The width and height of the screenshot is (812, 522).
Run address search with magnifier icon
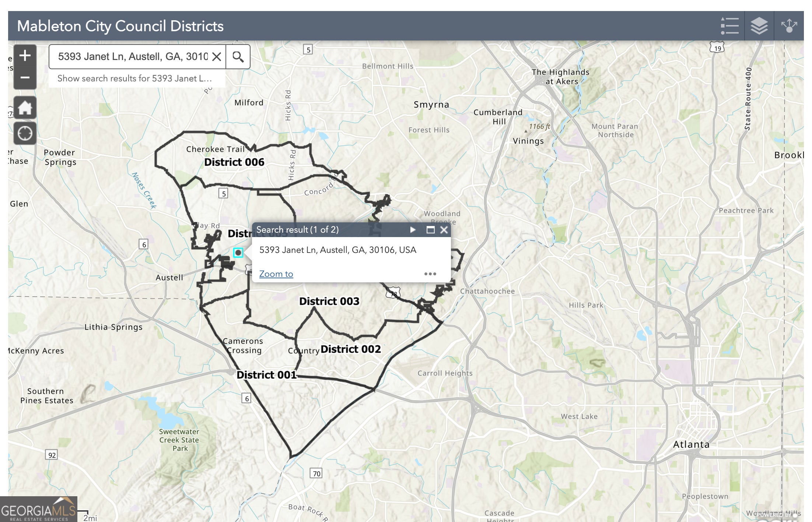click(238, 57)
